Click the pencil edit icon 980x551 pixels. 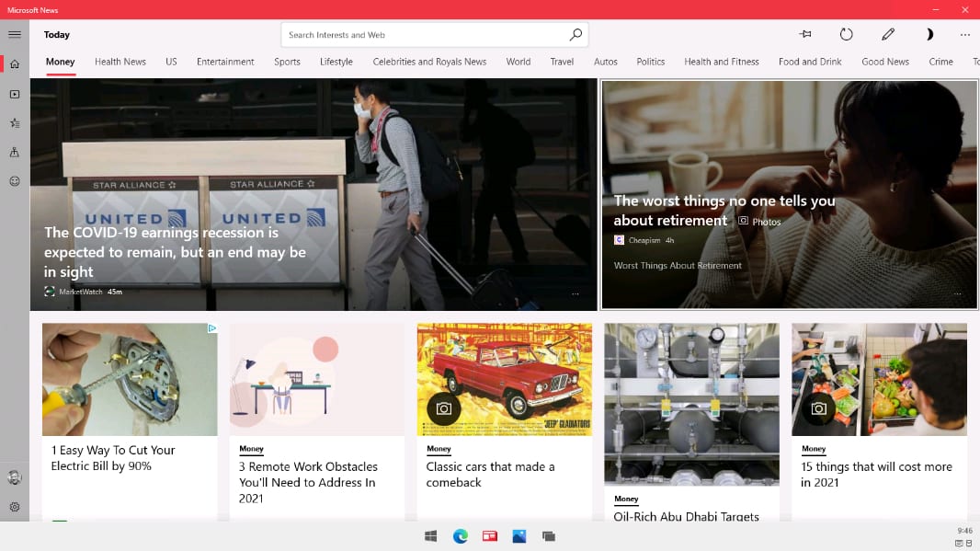tap(887, 35)
